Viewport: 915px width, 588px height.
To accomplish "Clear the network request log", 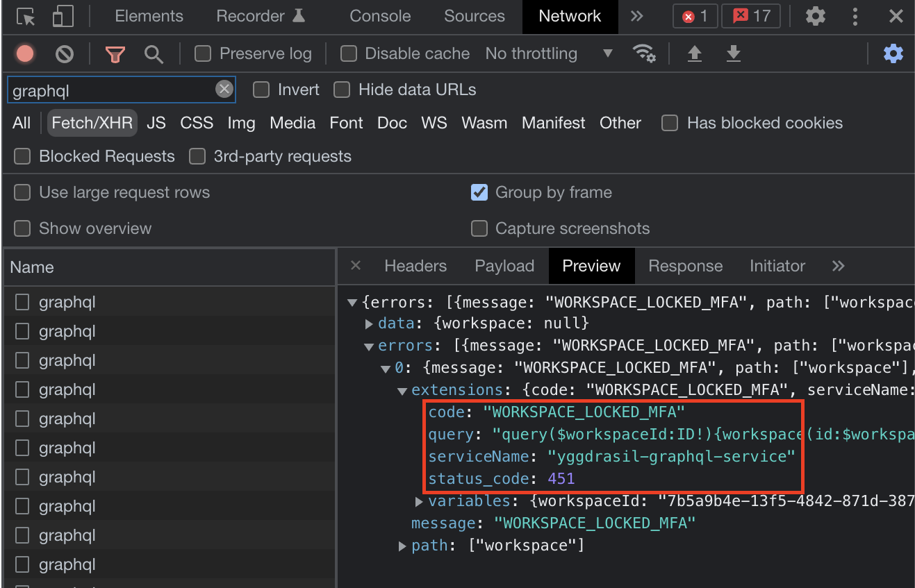I will [64, 53].
